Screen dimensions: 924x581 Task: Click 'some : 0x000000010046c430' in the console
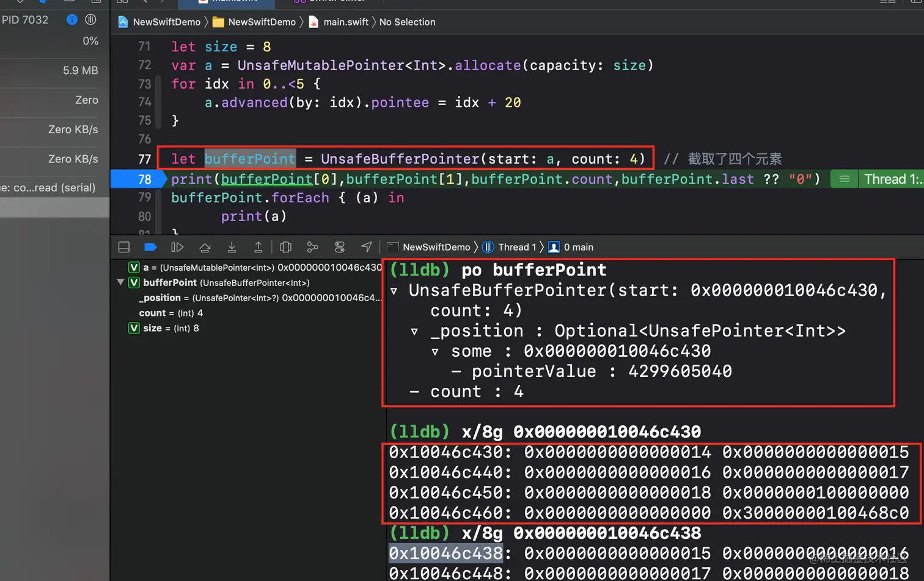click(x=581, y=351)
